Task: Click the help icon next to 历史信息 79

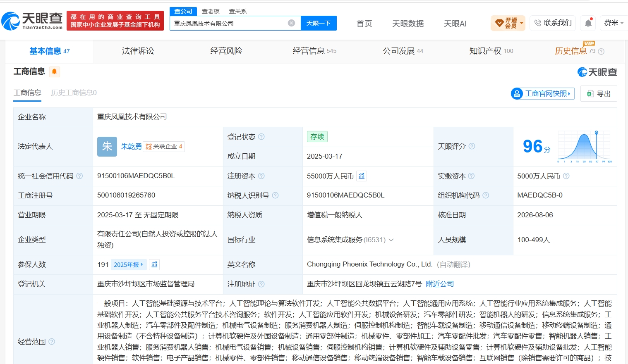Action: (601, 51)
